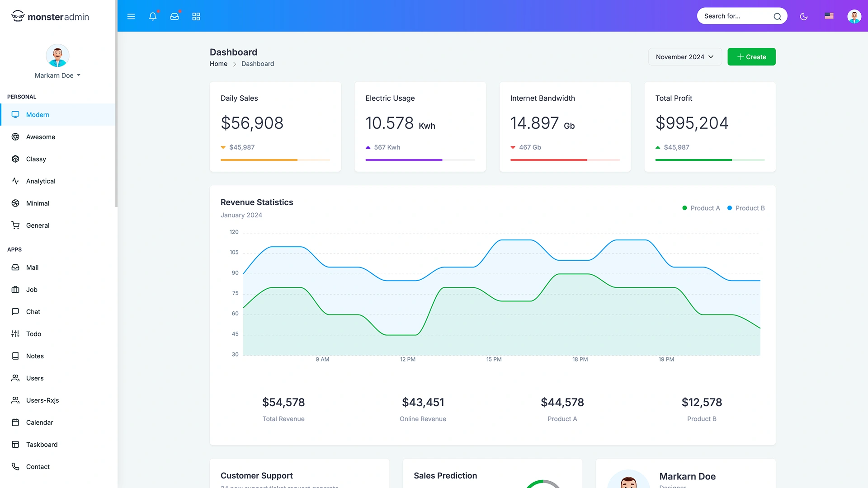868x488 pixels.
Task: Enable dark mode with the moon toggle
Action: (804, 16)
